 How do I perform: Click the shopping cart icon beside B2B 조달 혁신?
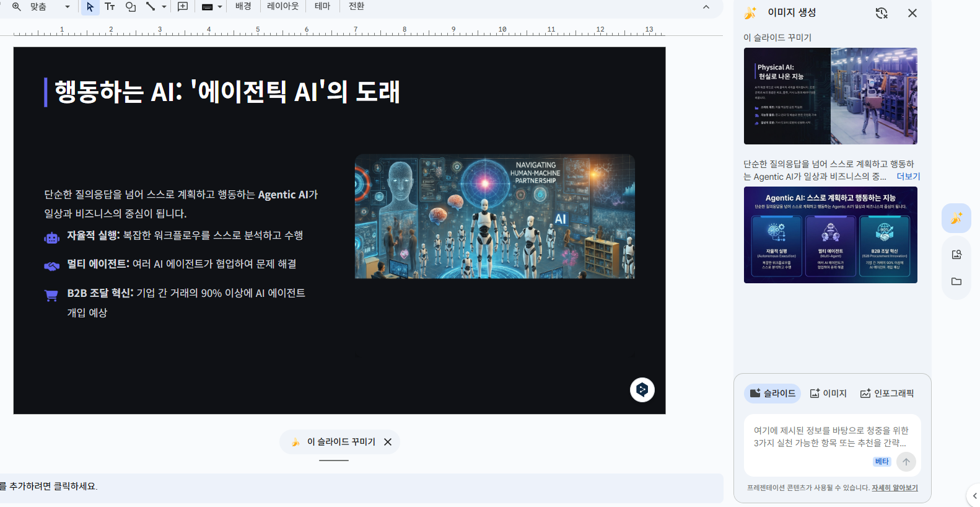pos(51,295)
